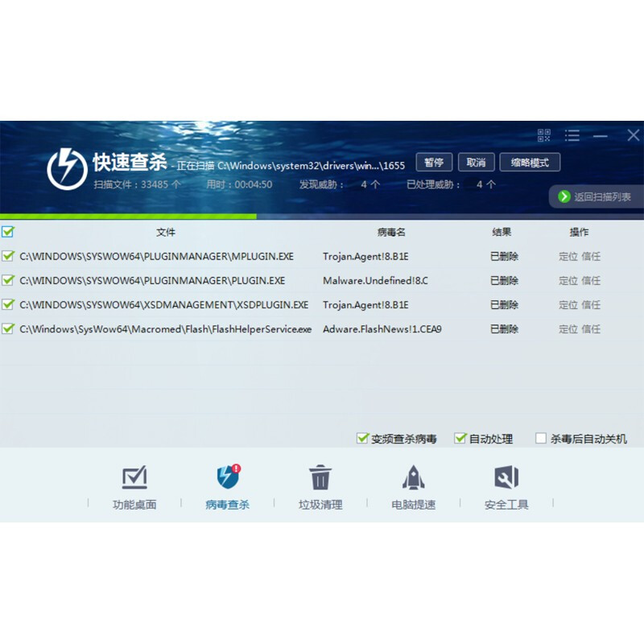Screen dimensions: 644x644
Task: Toggle select-all checkbox in table header
Action: tap(8, 232)
